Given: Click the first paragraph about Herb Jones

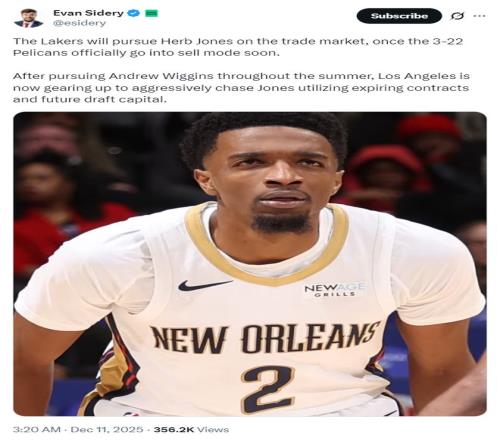Looking at the screenshot, I should [x=238, y=47].
